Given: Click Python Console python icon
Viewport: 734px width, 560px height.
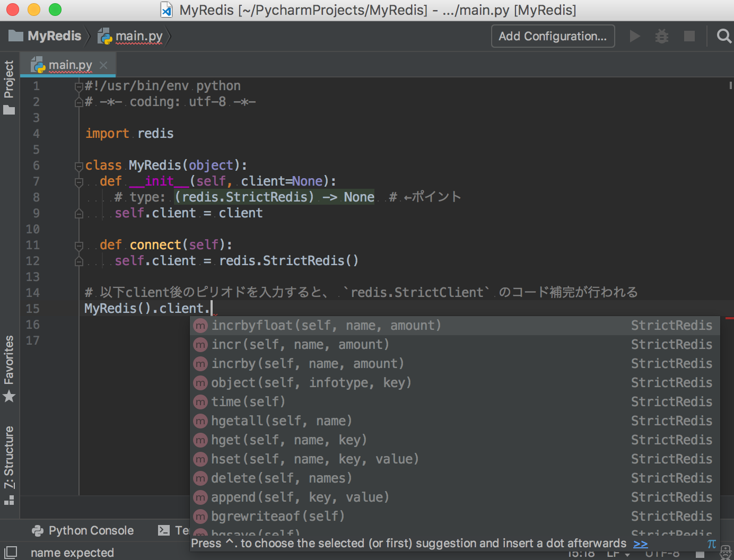Looking at the screenshot, I should pyautogui.click(x=38, y=530).
